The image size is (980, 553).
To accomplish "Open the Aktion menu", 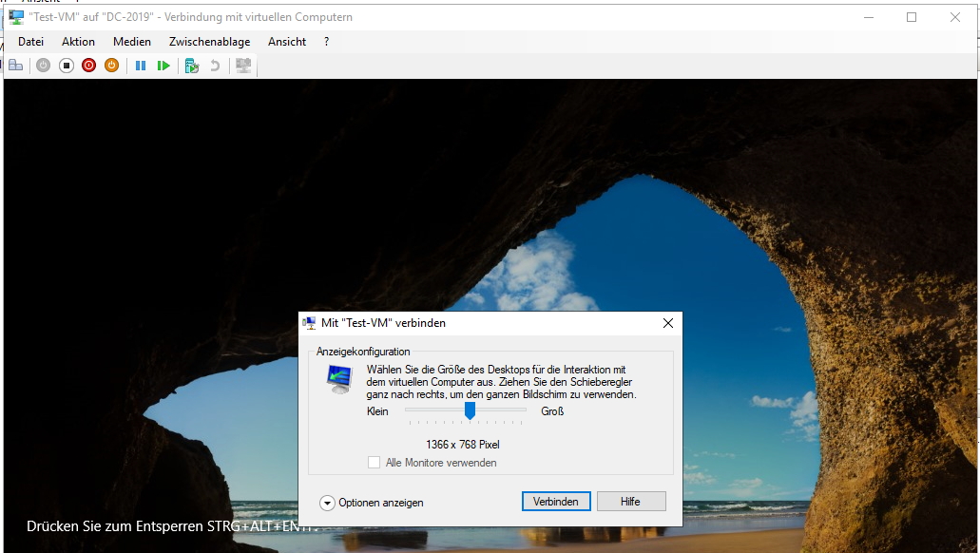I will point(78,42).
